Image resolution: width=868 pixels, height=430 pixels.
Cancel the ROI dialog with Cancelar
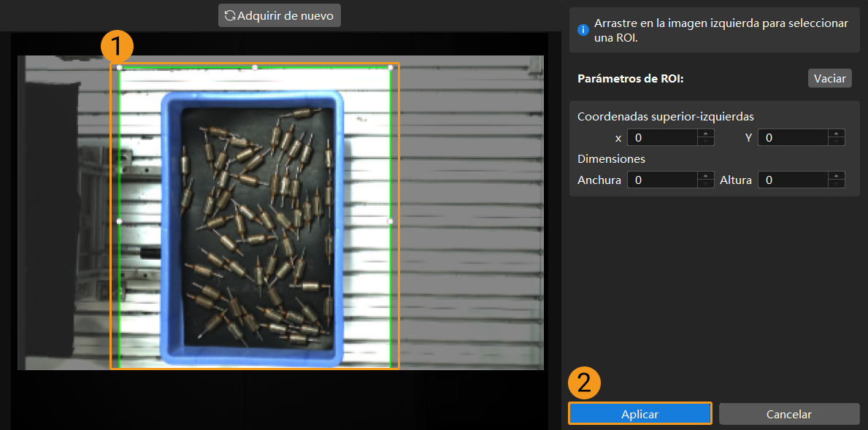pos(789,414)
